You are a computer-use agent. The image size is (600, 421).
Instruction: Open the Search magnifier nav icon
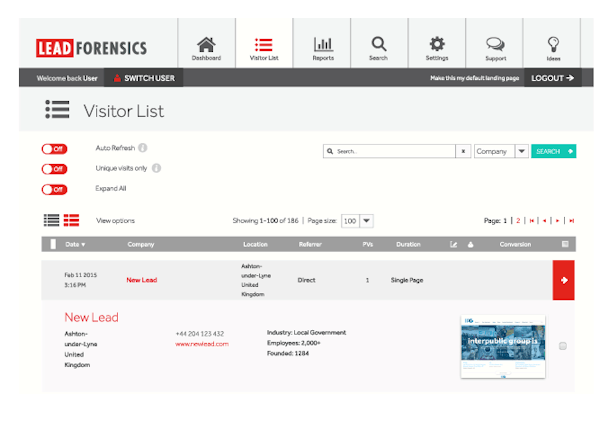click(379, 44)
